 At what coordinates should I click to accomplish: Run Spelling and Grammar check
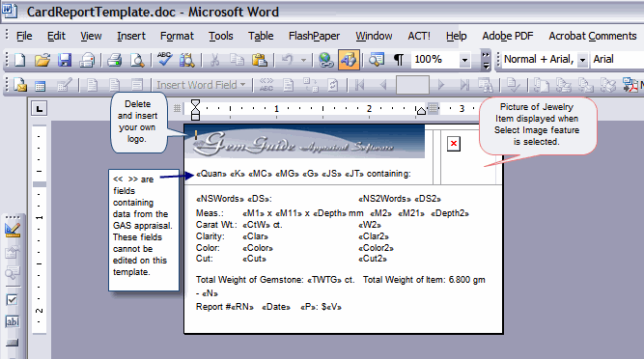coord(164,60)
